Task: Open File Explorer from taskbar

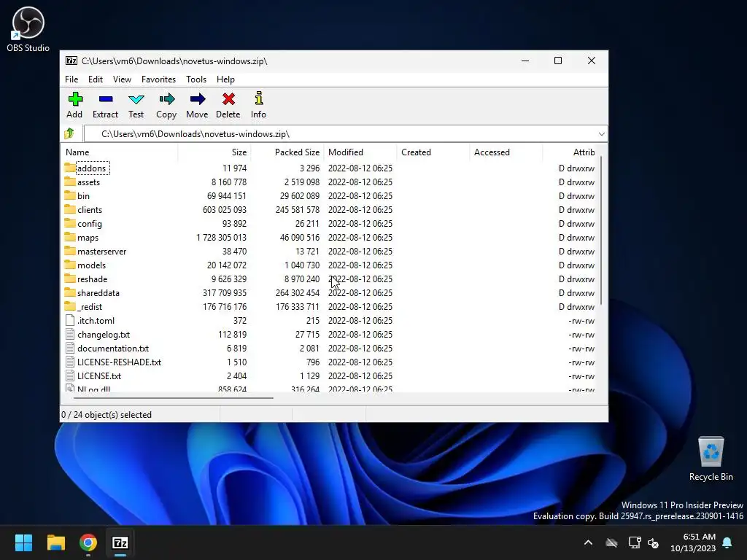Action: click(x=55, y=542)
